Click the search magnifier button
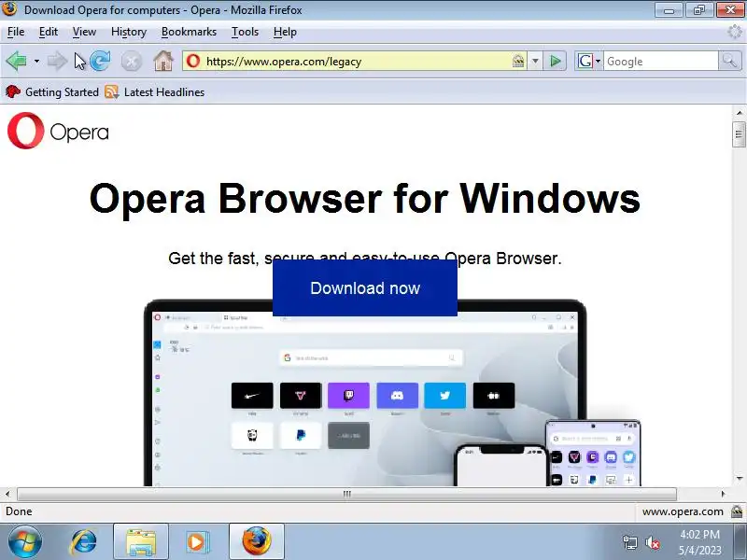This screenshot has height=560, width=747. (729, 61)
